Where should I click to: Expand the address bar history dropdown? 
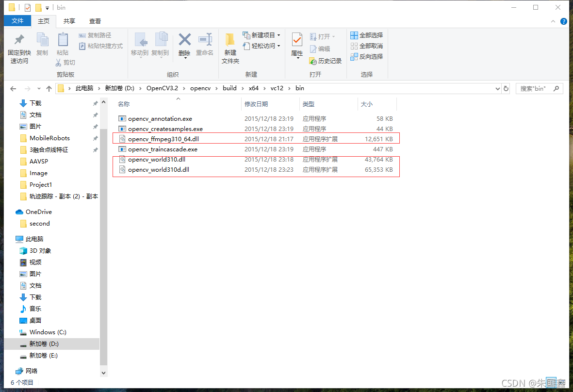497,88
